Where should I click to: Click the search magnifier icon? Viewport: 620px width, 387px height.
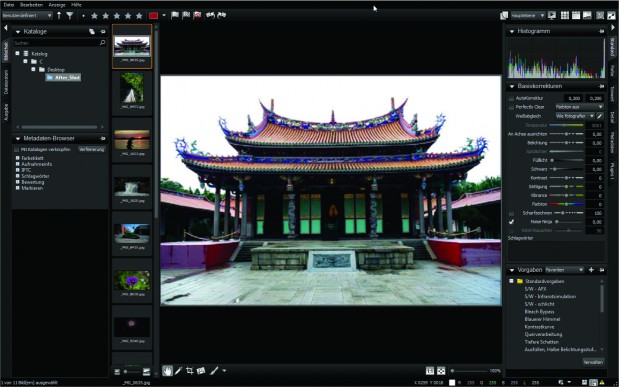(x=103, y=42)
